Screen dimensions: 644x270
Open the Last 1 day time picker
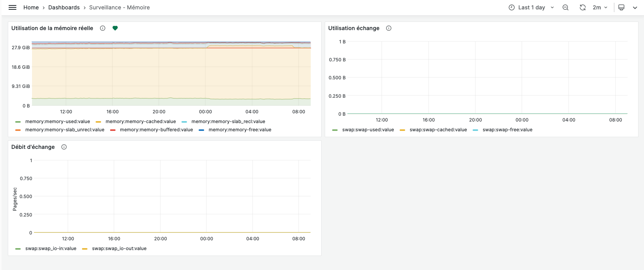click(x=531, y=7)
